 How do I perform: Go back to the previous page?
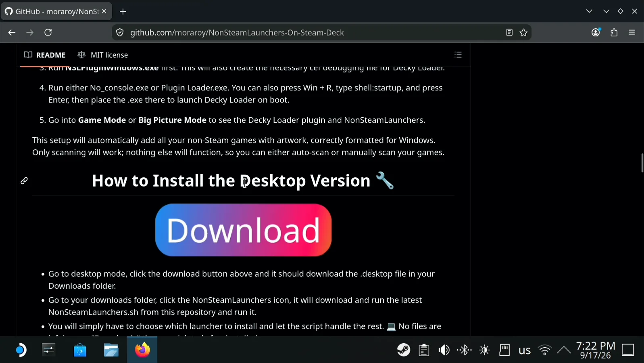(12, 33)
